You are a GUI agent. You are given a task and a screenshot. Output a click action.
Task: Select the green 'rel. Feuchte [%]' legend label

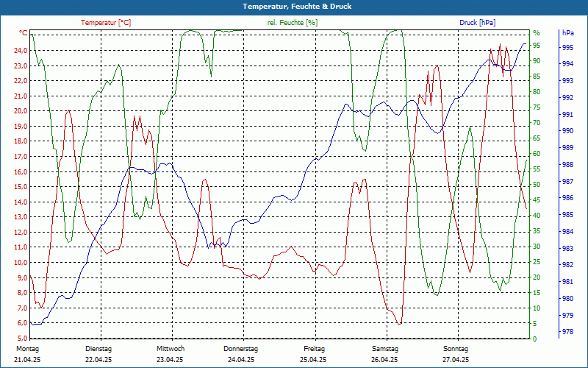293,23
